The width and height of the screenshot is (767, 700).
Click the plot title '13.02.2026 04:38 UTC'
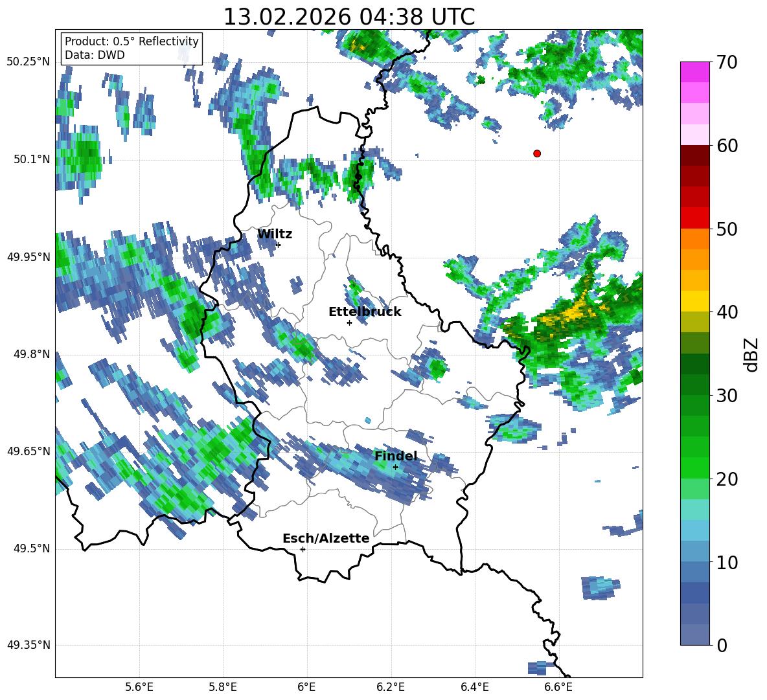[349, 17]
